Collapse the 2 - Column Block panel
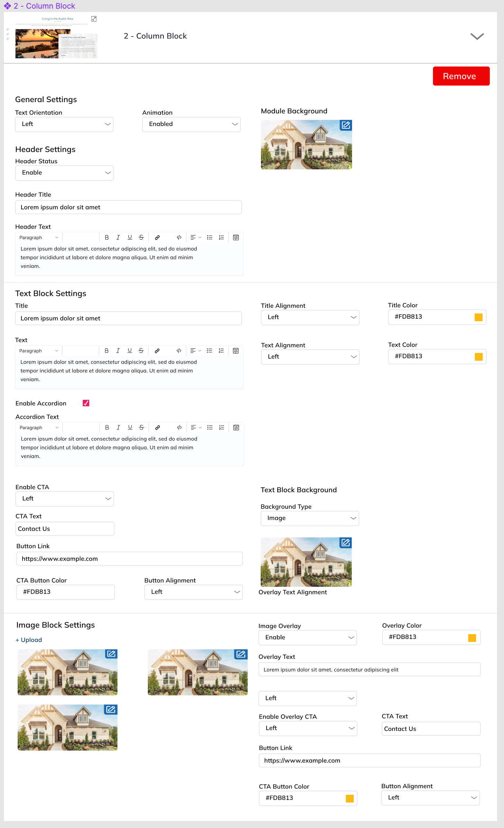504x828 pixels. pos(477,36)
